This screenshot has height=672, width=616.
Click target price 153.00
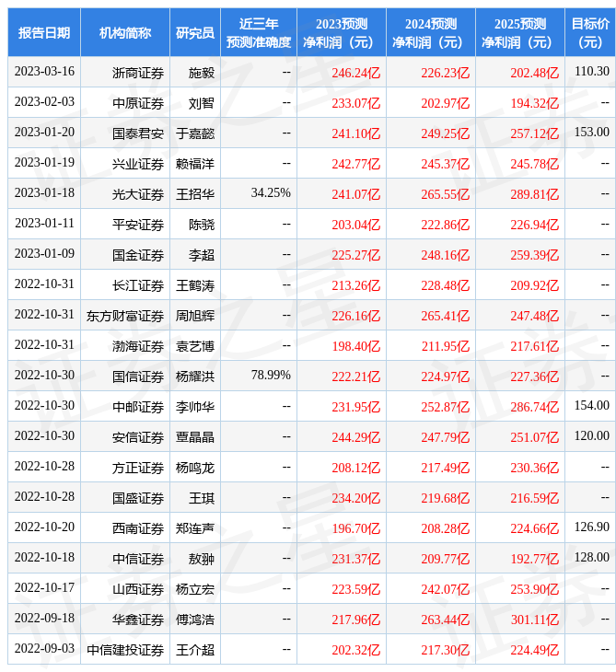click(591, 132)
